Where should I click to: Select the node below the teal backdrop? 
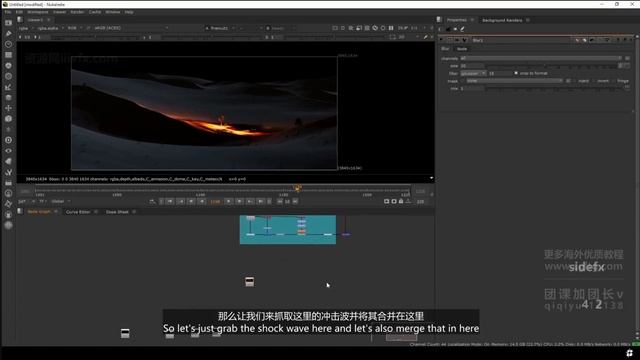[250, 281]
